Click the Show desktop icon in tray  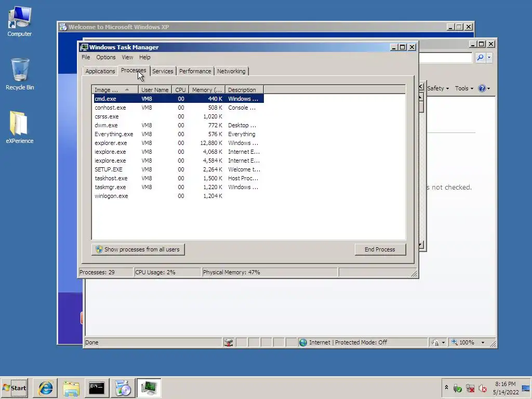526,388
